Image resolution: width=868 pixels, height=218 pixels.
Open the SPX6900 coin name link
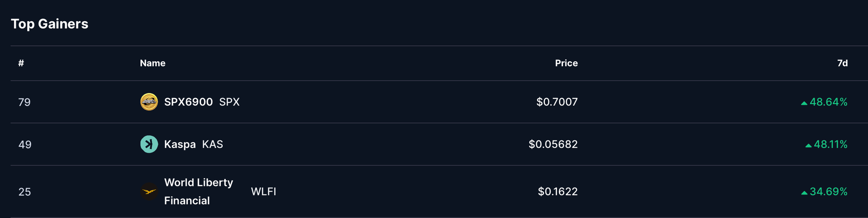[188, 102]
